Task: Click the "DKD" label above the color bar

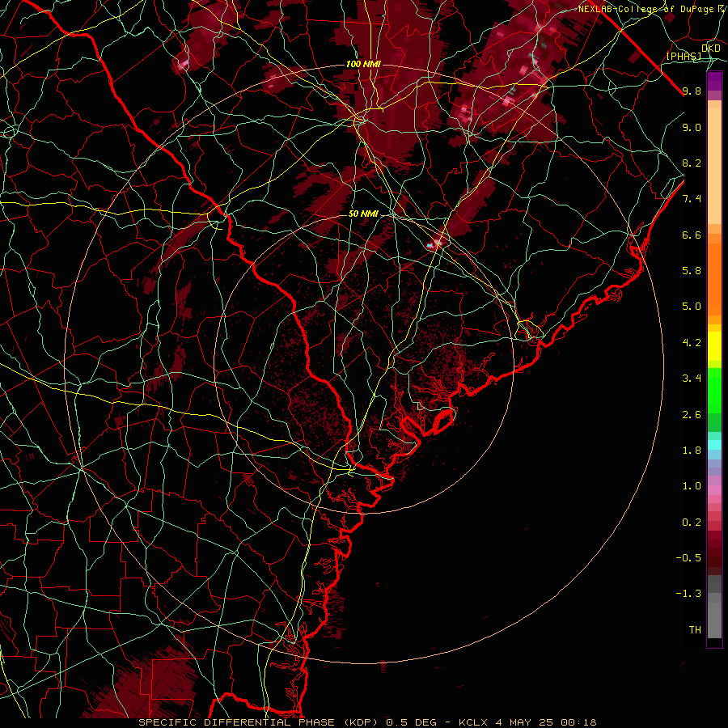Action: (711, 49)
